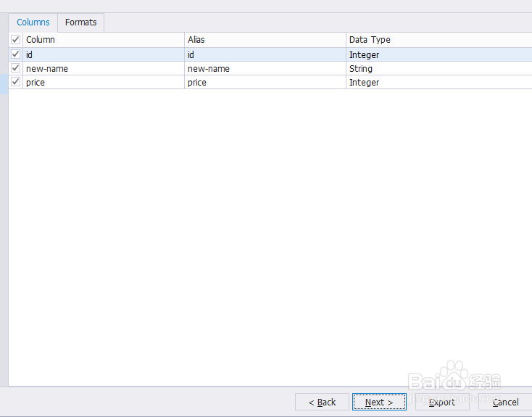Select the price cell in Column
The height and width of the screenshot is (417, 532).
(x=104, y=83)
